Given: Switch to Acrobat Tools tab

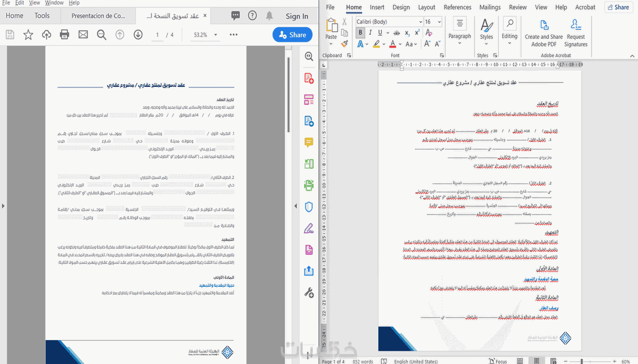Looking at the screenshot, I should tap(42, 15).
